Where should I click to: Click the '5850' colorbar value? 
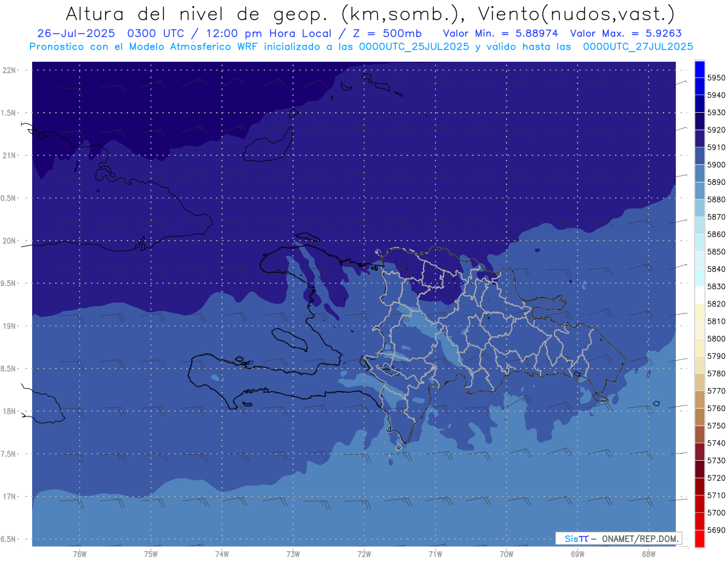coord(716,252)
